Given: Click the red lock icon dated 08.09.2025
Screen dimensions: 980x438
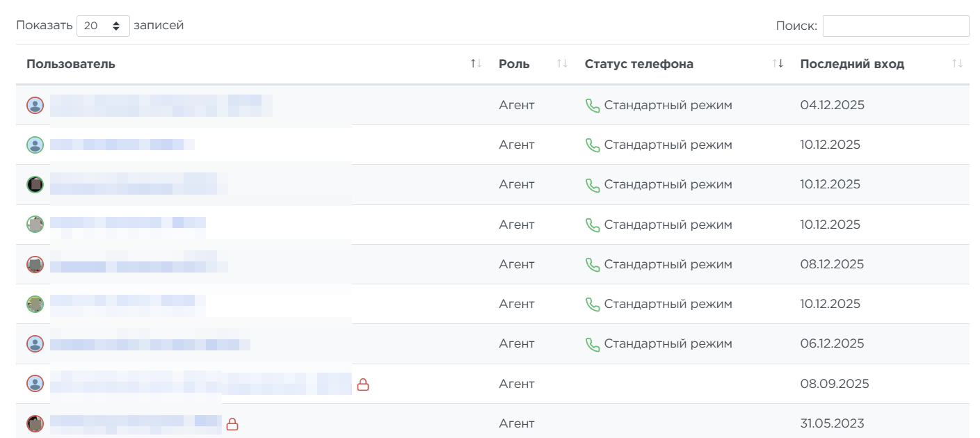Looking at the screenshot, I should (x=363, y=384).
